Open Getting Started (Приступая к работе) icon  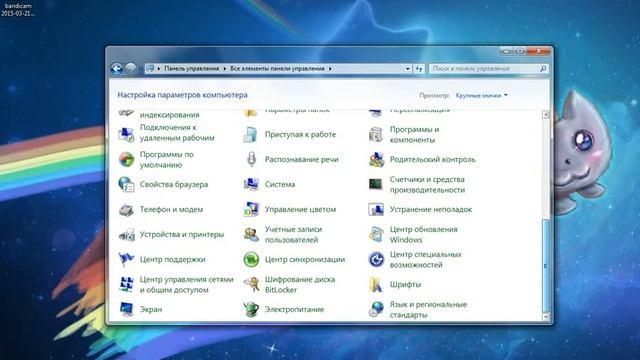pos(251,134)
